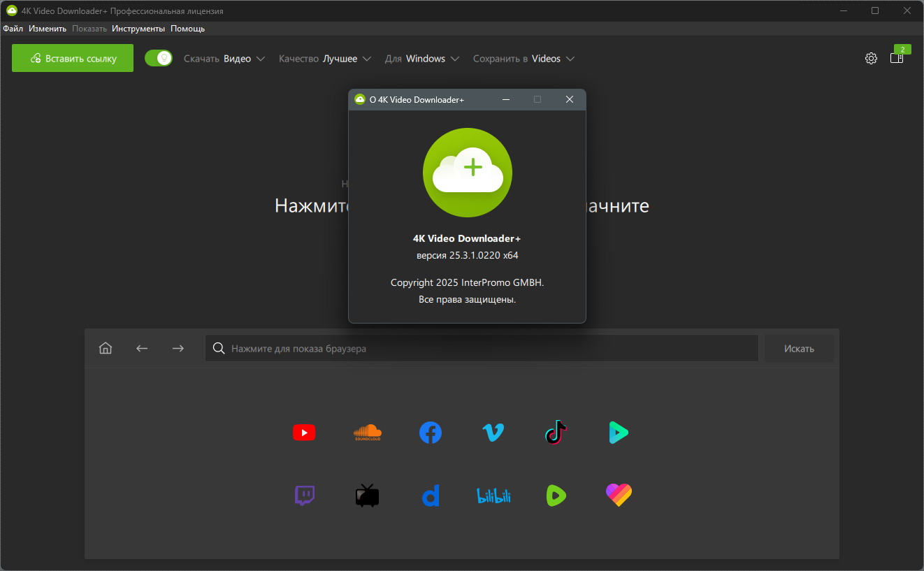
Task: Toggle the Smart Mode lightbulb switch
Action: coord(159,58)
